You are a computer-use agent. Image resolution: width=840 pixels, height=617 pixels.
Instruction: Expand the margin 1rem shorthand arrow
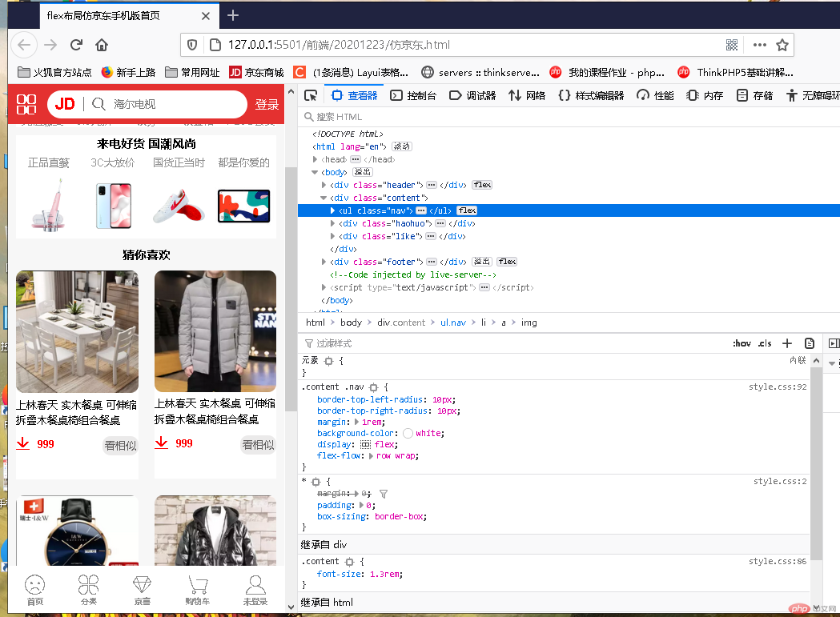click(357, 422)
